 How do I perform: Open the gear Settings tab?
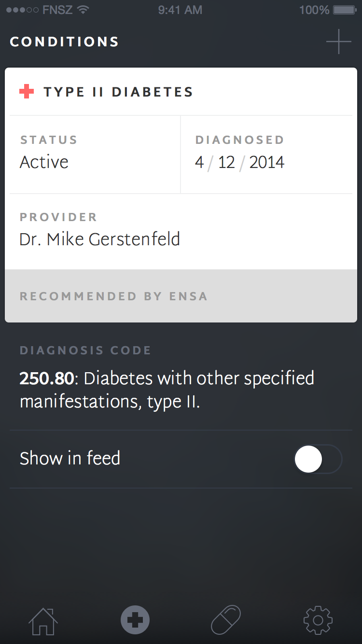318,620
